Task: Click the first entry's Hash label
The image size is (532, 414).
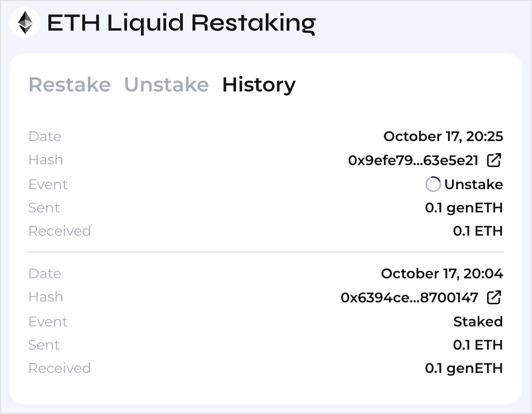Action: click(46, 160)
